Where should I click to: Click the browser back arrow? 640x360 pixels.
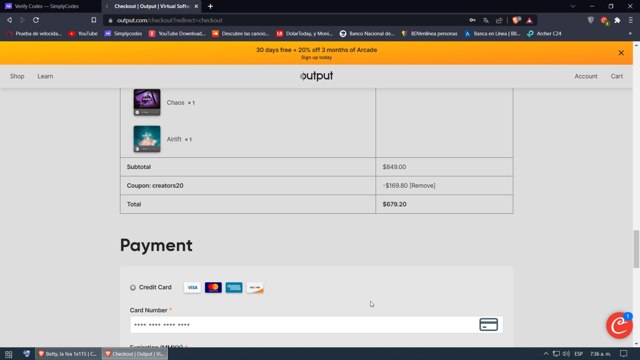click(9, 20)
